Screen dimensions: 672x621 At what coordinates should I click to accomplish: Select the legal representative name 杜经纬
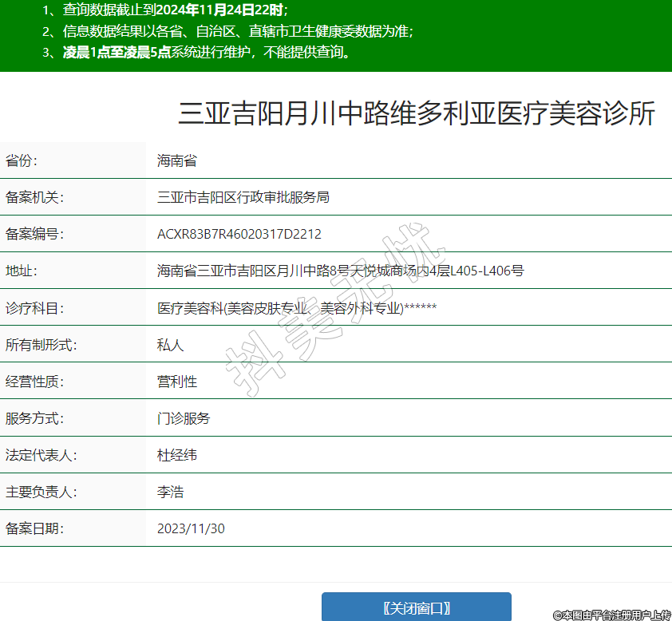177,455
